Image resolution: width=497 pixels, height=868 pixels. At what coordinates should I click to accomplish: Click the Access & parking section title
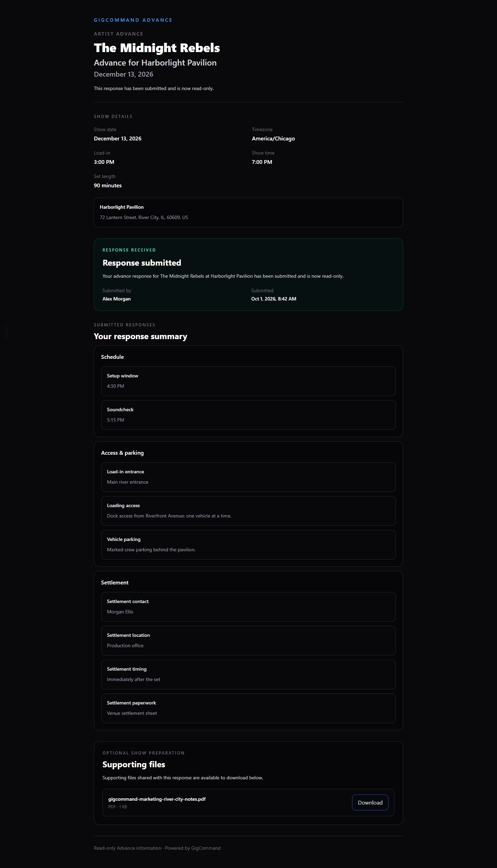[x=122, y=453]
